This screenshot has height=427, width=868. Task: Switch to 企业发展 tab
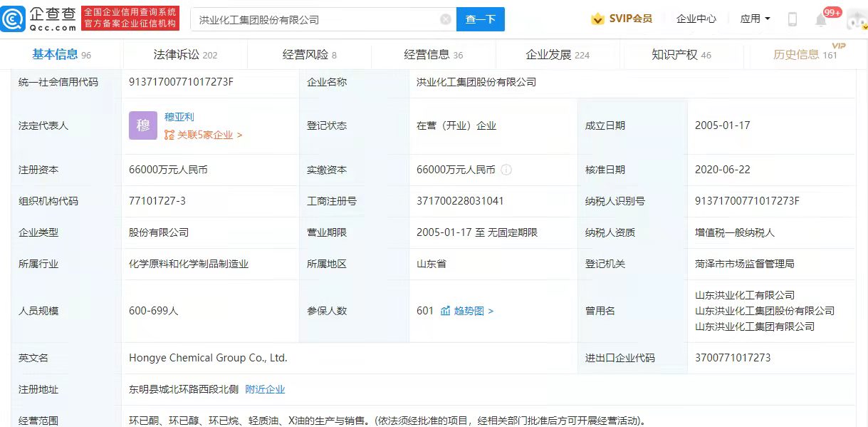point(558,54)
